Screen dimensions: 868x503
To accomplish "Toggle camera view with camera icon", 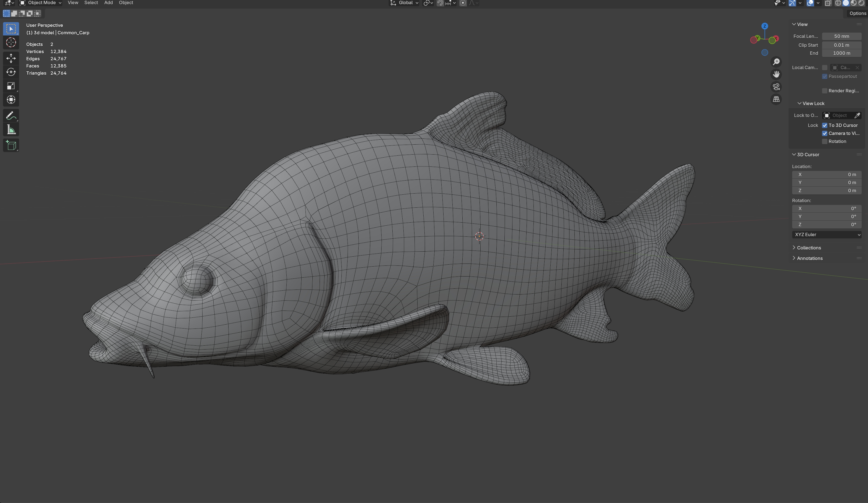I will pos(776,87).
